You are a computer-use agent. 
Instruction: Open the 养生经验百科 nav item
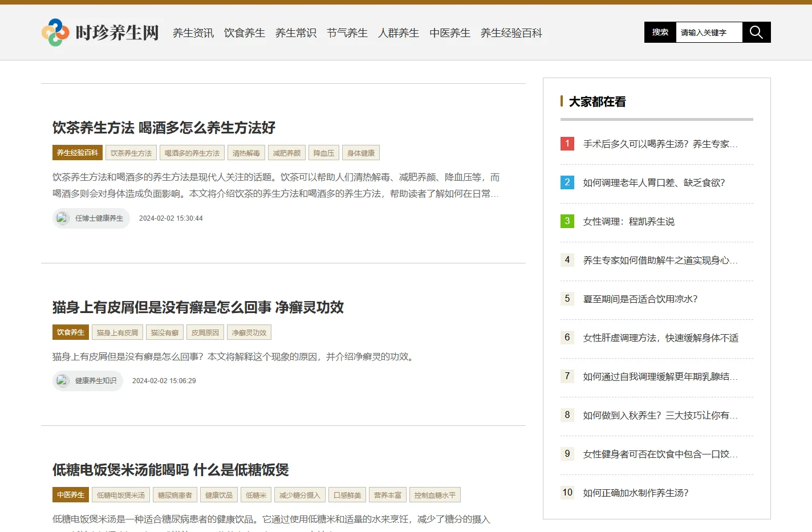(x=511, y=33)
